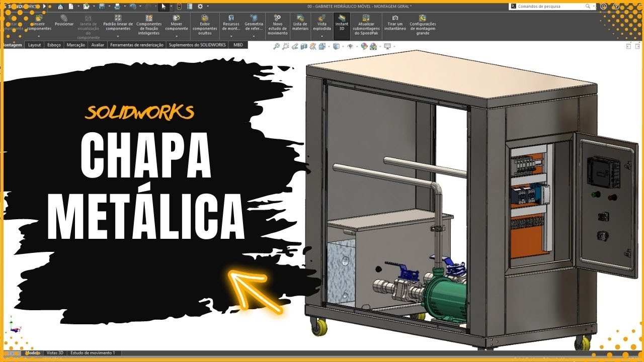
Task: Open File Properties list icon
Action: 190,7
